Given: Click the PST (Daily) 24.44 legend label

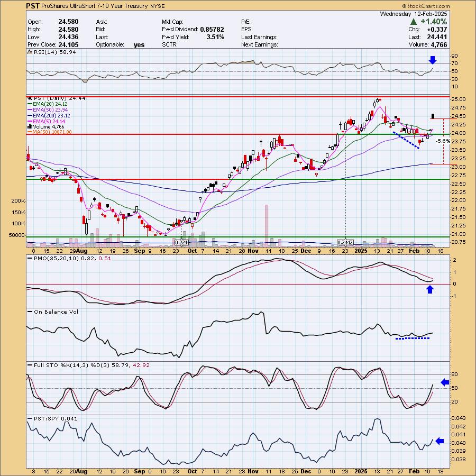Looking at the screenshot, I should click(59, 98).
